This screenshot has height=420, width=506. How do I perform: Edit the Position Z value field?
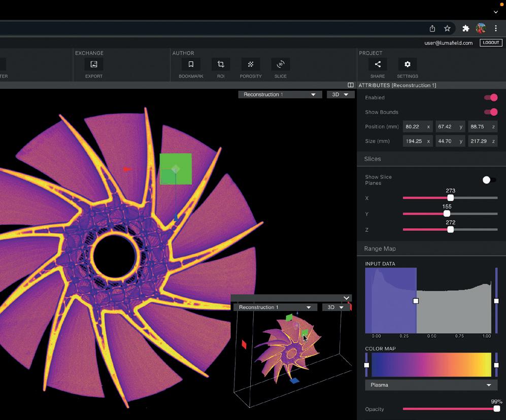[x=483, y=127]
